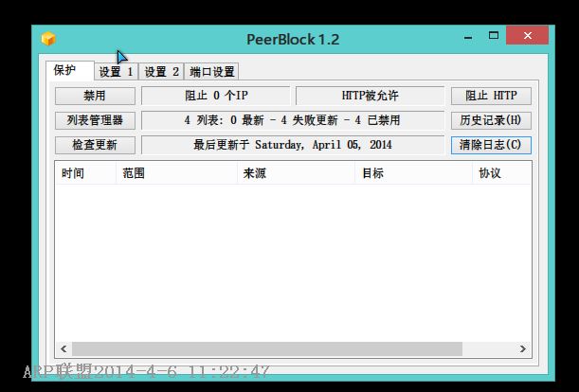579x392 pixels.
Task: Open 历史记录(H) history button
Action: pos(491,120)
